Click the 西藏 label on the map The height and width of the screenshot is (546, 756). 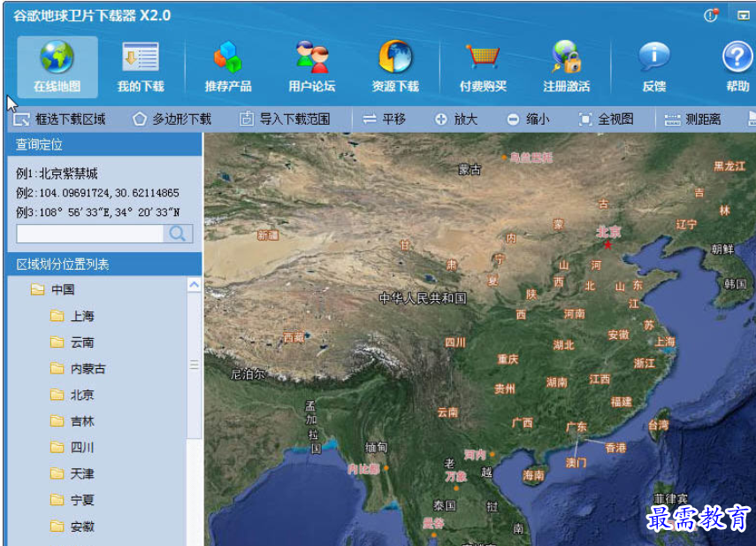294,337
